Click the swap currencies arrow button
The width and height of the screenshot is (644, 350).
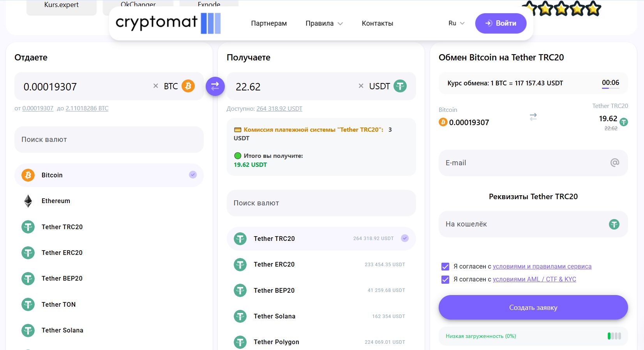tap(215, 87)
